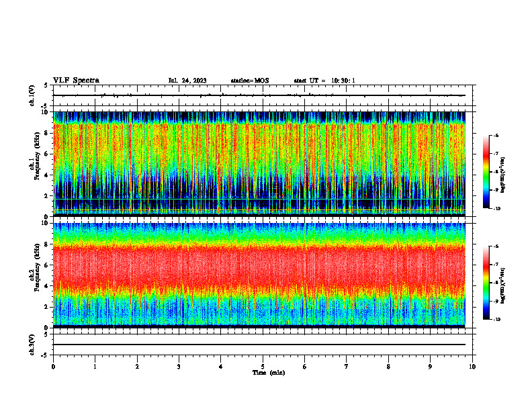Click the time axis tick label "1"
The width and height of the screenshot is (532, 411).
[x=95, y=367]
